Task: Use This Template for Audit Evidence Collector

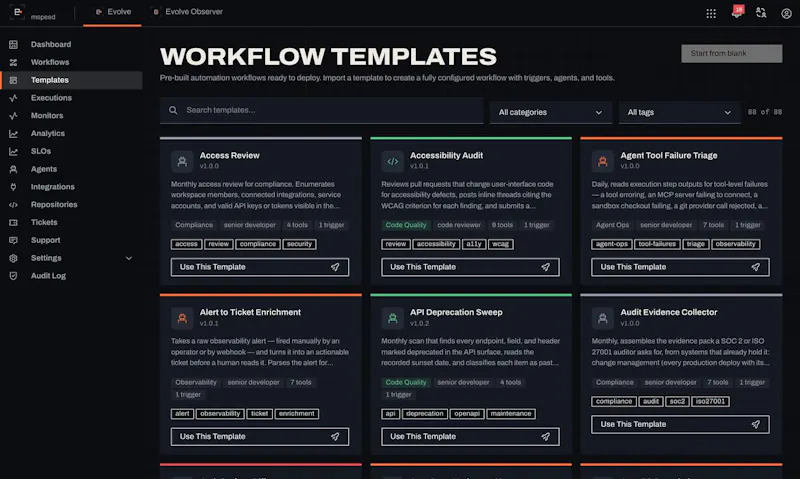Action: click(680, 424)
